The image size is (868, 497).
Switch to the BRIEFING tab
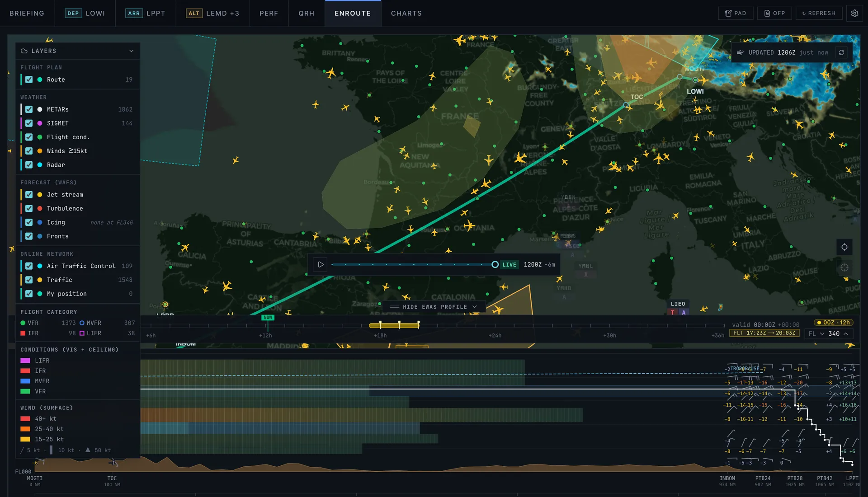pyautogui.click(x=27, y=13)
